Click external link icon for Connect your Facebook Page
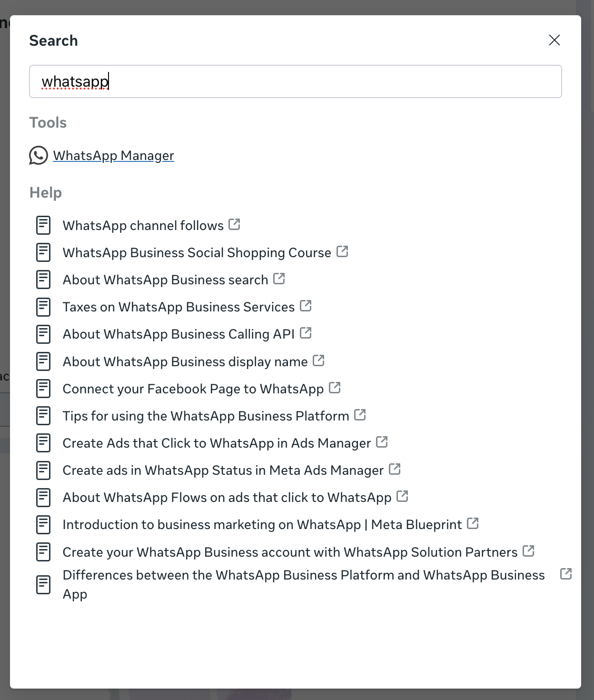The height and width of the screenshot is (700, 594). 335,388
